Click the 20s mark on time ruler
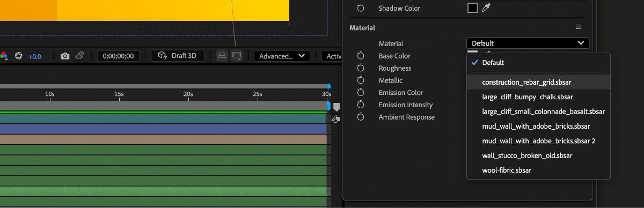The width and height of the screenshot is (644, 208). pos(188,94)
